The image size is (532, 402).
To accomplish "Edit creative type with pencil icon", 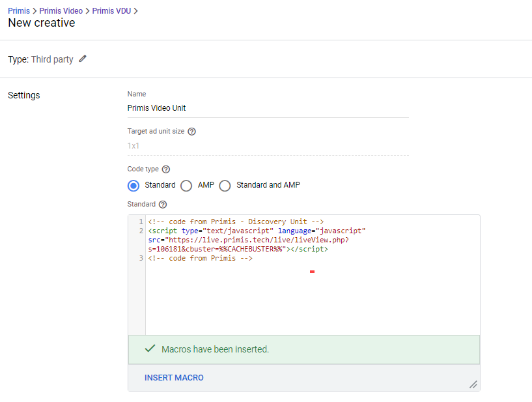I will (83, 59).
